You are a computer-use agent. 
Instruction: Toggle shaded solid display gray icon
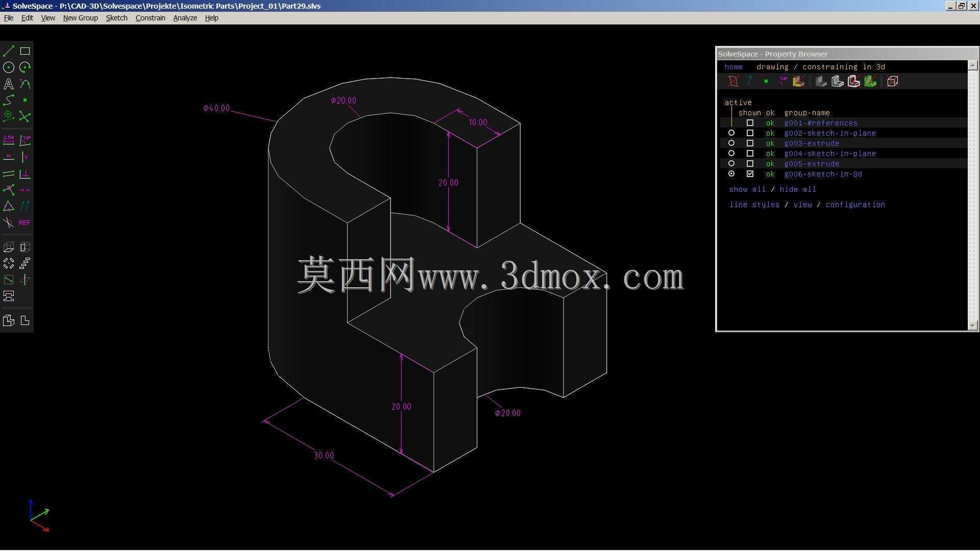[821, 82]
